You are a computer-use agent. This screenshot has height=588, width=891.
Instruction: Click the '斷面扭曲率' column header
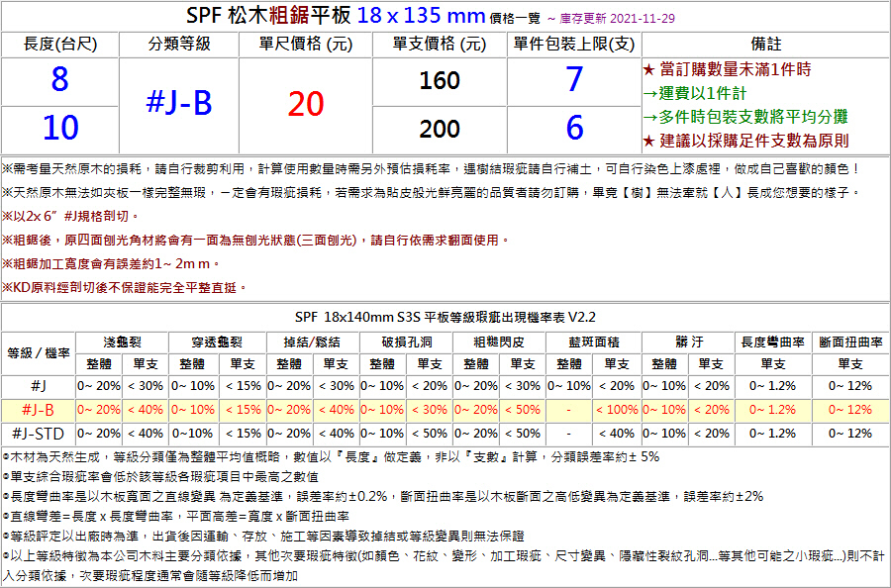click(850, 342)
